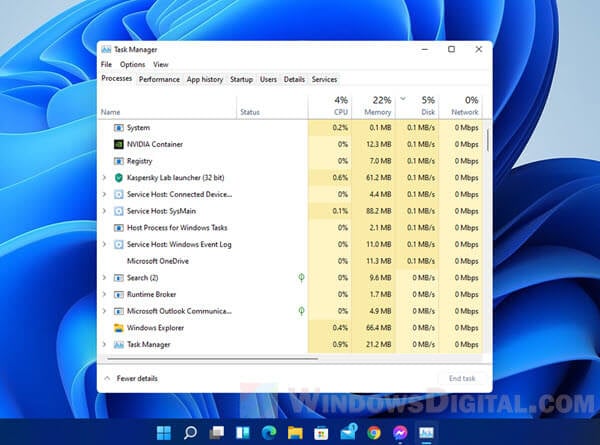Image resolution: width=600 pixels, height=445 pixels.
Task: Switch to the Startup tab
Action: 241,79
